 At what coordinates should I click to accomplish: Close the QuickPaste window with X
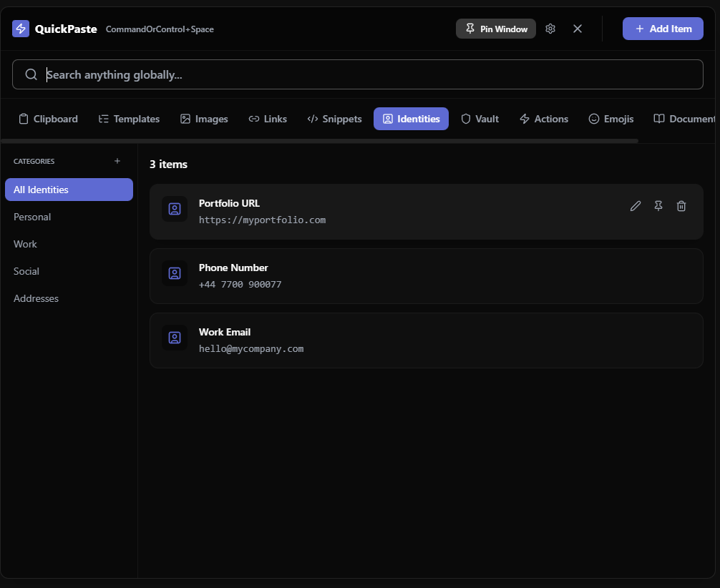point(578,29)
